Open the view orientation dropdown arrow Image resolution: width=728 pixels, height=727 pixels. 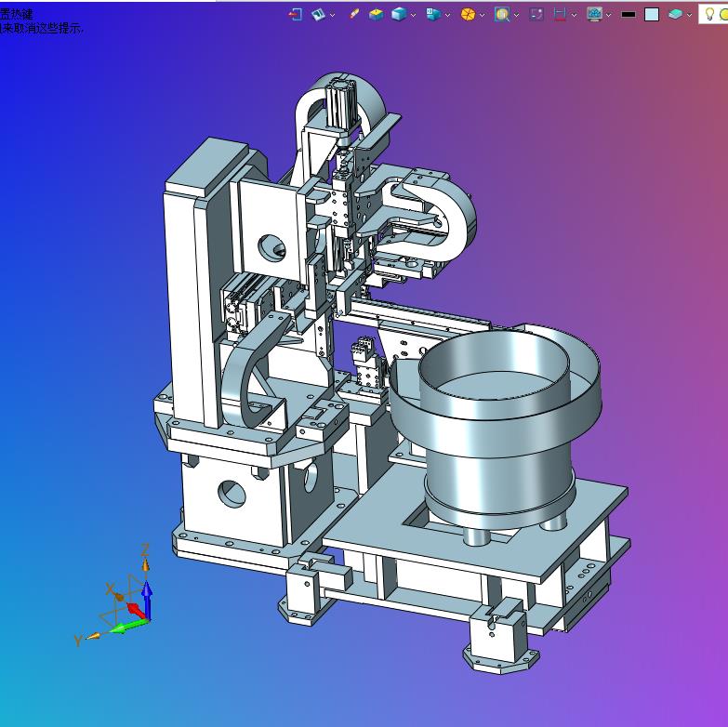(333, 15)
